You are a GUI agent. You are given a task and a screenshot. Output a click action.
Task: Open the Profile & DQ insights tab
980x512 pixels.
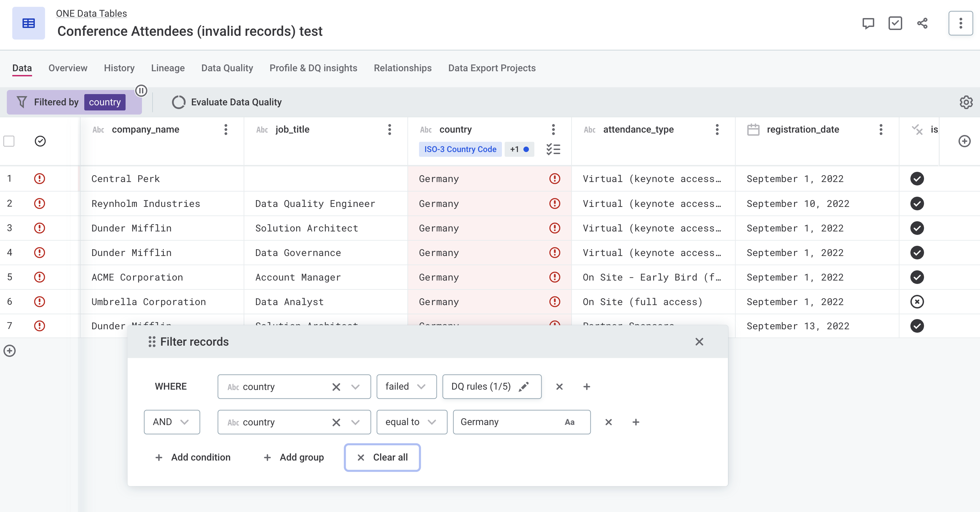(x=313, y=68)
